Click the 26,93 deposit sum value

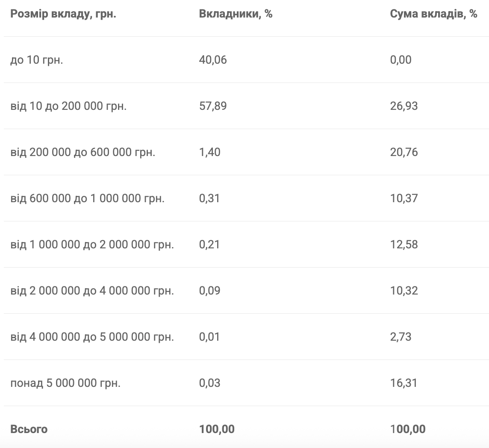(404, 106)
